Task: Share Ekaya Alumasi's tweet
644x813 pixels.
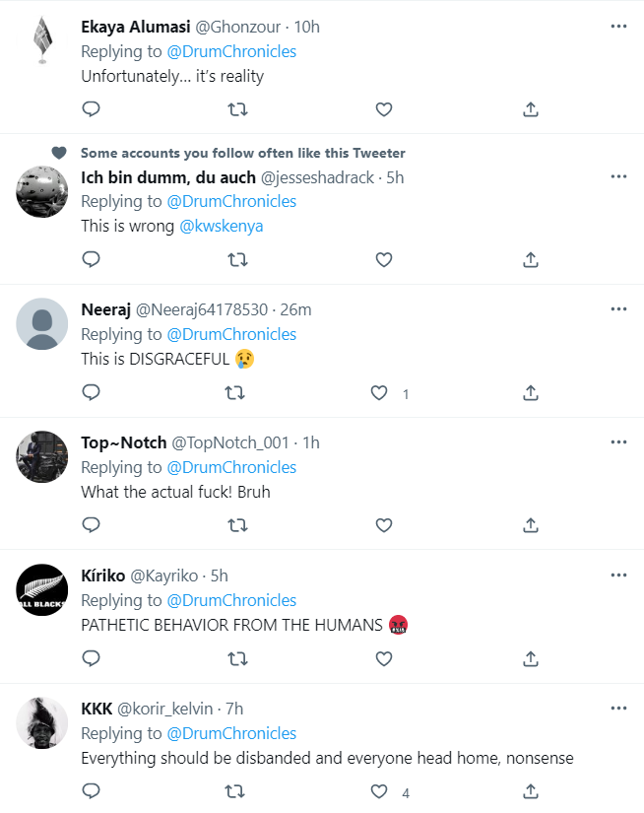Action: (530, 109)
